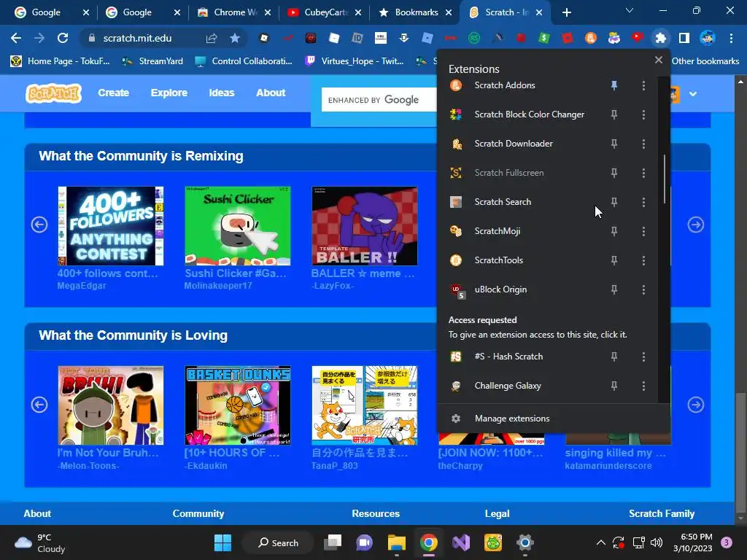Click the Chrome taskbar icon

pos(429,542)
